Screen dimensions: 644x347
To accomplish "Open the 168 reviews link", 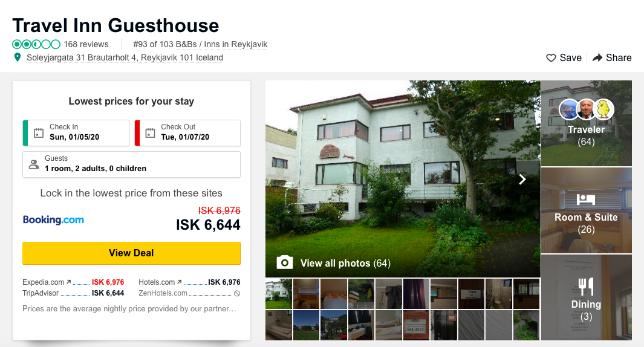I will pyautogui.click(x=86, y=44).
